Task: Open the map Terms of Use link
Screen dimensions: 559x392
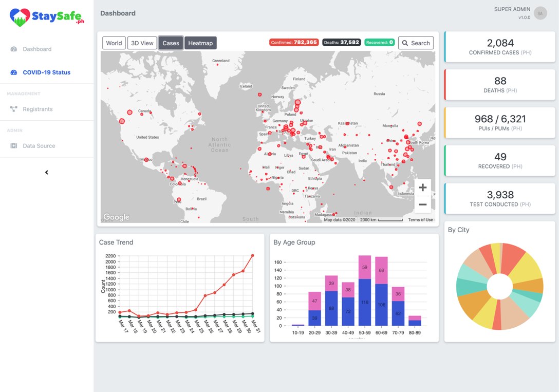Action: coord(420,220)
